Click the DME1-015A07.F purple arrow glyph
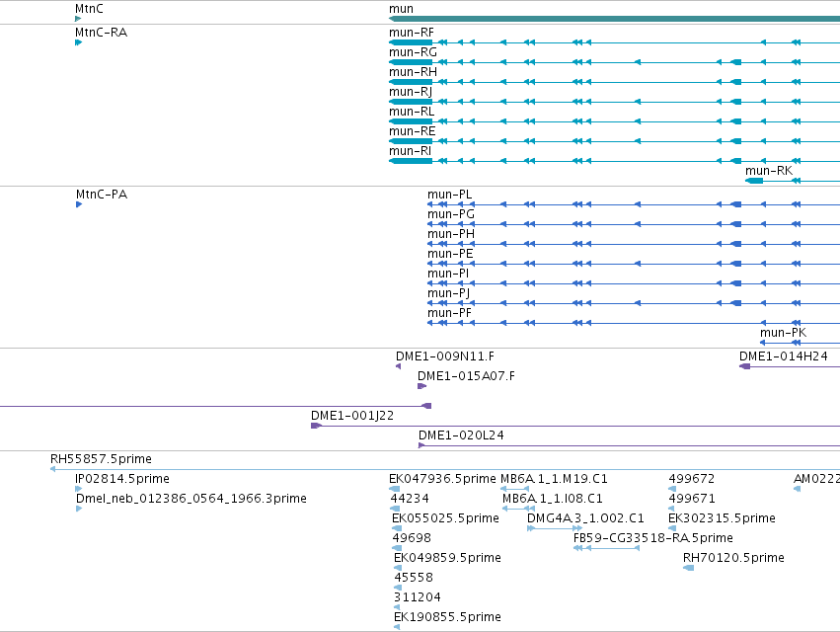The height and width of the screenshot is (632, 840). click(x=422, y=386)
